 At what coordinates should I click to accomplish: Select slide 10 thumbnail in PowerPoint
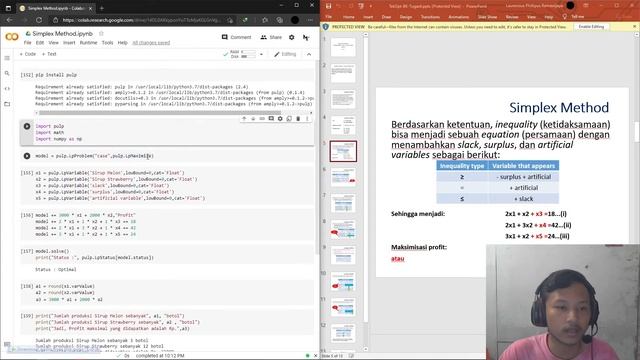click(x=343, y=281)
